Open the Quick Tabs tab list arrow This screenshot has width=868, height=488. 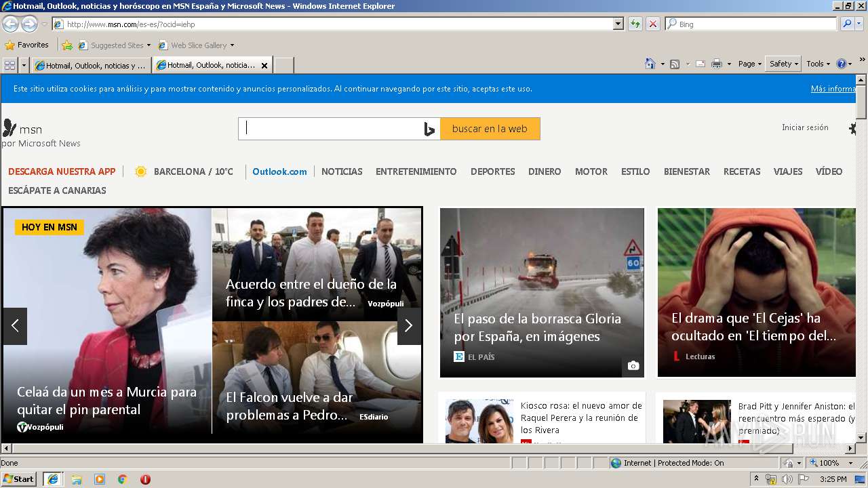click(x=24, y=65)
